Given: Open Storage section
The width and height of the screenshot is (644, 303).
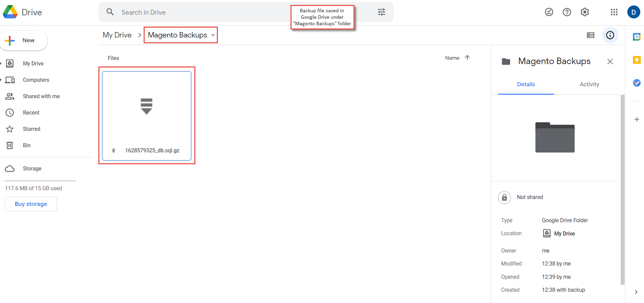Looking at the screenshot, I should click(32, 168).
